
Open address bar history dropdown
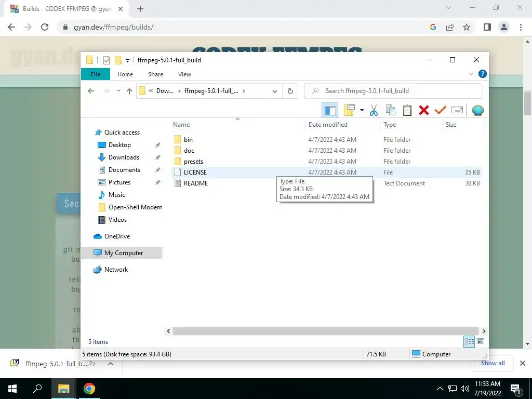tap(275, 91)
